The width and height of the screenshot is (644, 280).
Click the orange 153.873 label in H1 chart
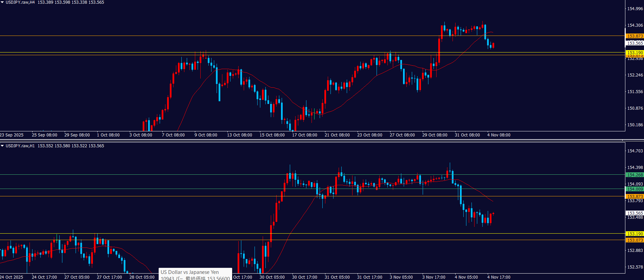point(635,196)
